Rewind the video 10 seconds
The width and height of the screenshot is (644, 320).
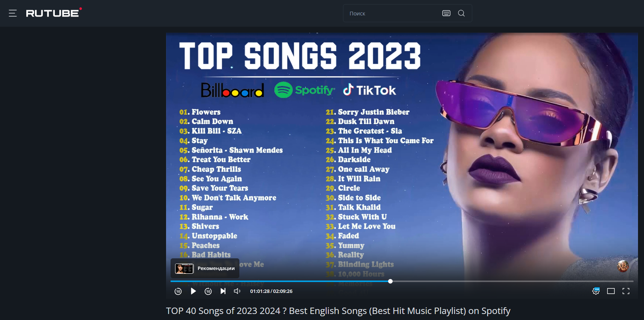click(x=178, y=291)
